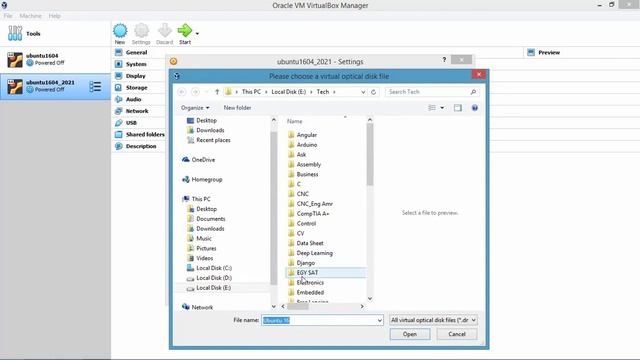Open the Machine menu
Screen dimensions: 640x360
pyautogui.click(x=31, y=16)
